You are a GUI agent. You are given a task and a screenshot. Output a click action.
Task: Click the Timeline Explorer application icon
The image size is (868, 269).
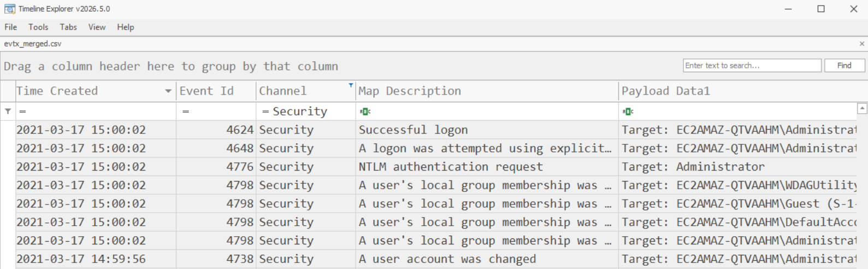pos(9,9)
